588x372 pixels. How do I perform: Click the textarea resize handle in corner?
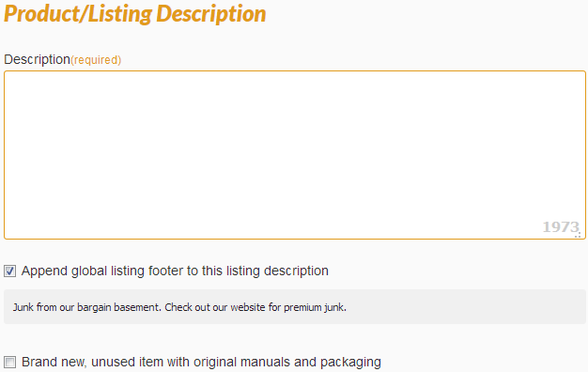tap(578, 234)
